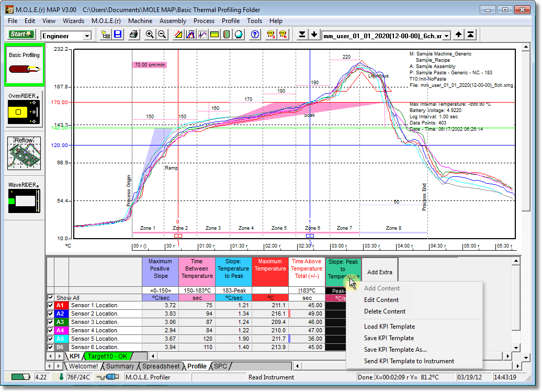Click the KPI table scroll down arrow
This screenshot has width=542, height=392.
(x=516, y=348)
